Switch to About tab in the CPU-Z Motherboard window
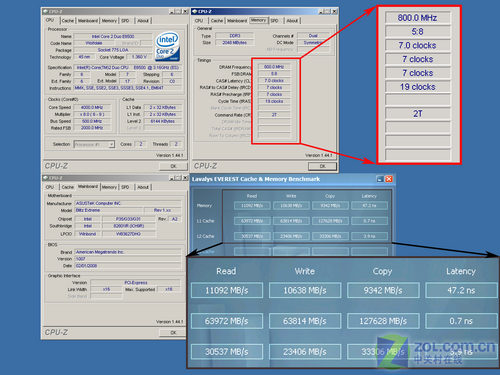500x375 pixels. [143, 187]
